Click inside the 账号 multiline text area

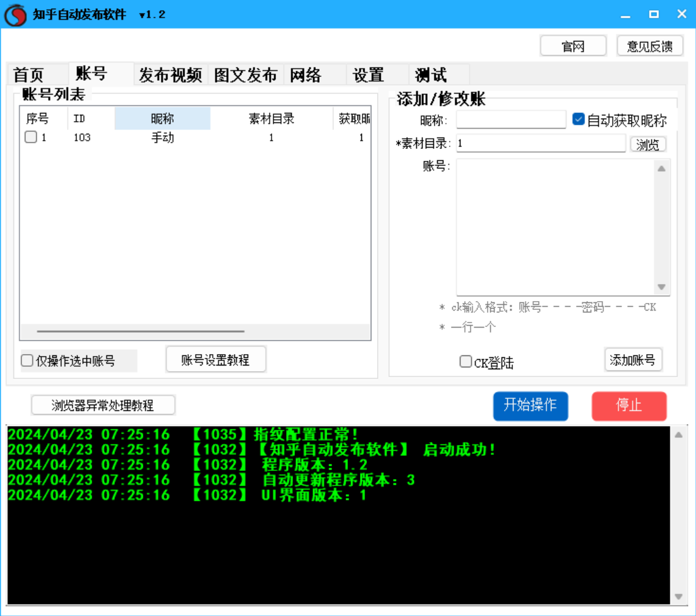555,227
